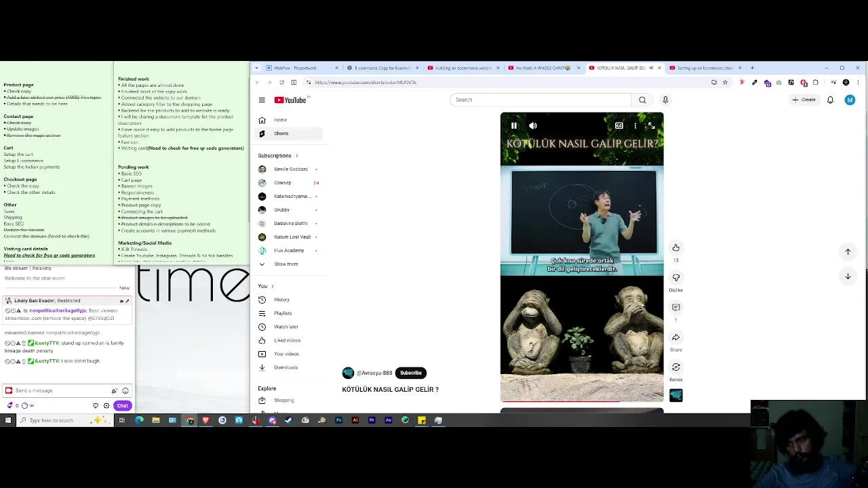Open History in the sidebar
Viewport: 868px width, 488px height.
[x=290, y=300]
